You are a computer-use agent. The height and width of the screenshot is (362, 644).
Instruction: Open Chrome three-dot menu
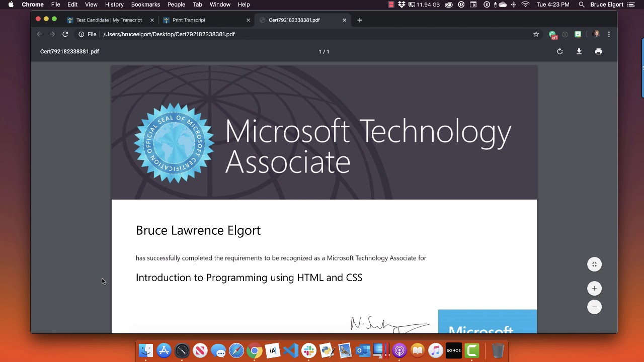point(609,34)
